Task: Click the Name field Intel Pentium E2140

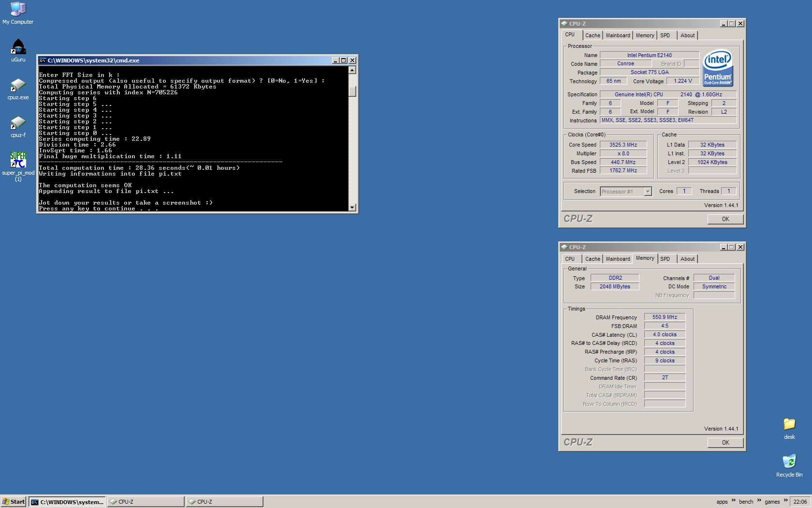Action: tap(649, 55)
